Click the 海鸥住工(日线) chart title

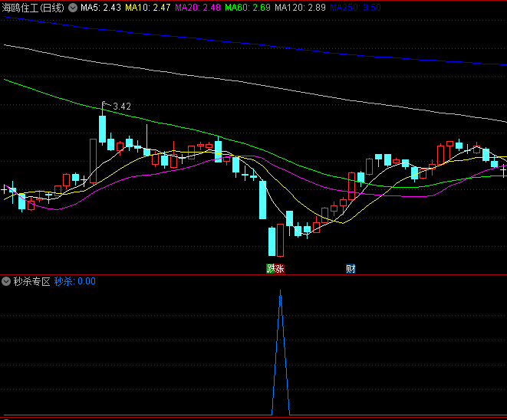pyautogui.click(x=33, y=8)
